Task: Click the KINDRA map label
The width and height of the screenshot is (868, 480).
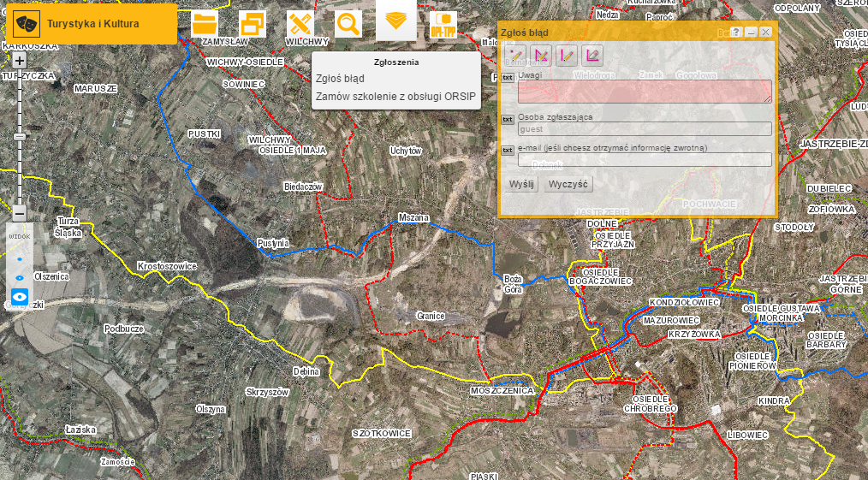Action: point(774,400)
